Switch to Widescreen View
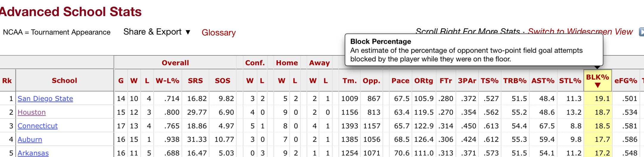Viewport: 644px width, 157px height. point(580,32)
